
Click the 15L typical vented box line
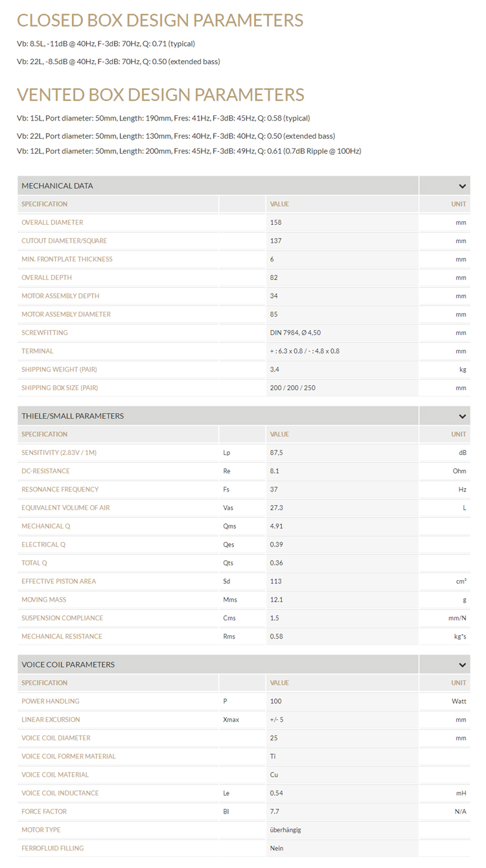(163, 119)
